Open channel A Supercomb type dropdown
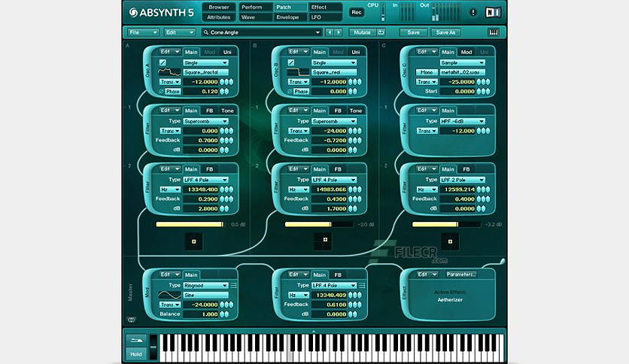The height and width of the screenshot is (364, 629). tap(206, 122)
